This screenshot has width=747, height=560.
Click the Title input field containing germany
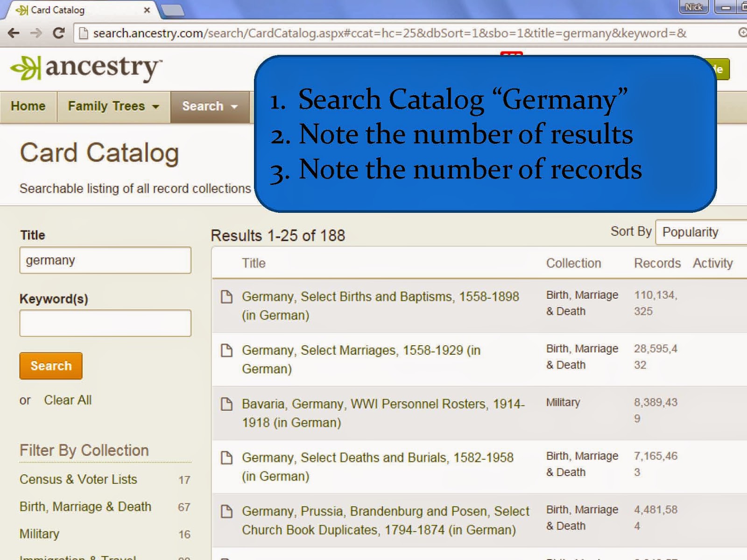(106, 260)
